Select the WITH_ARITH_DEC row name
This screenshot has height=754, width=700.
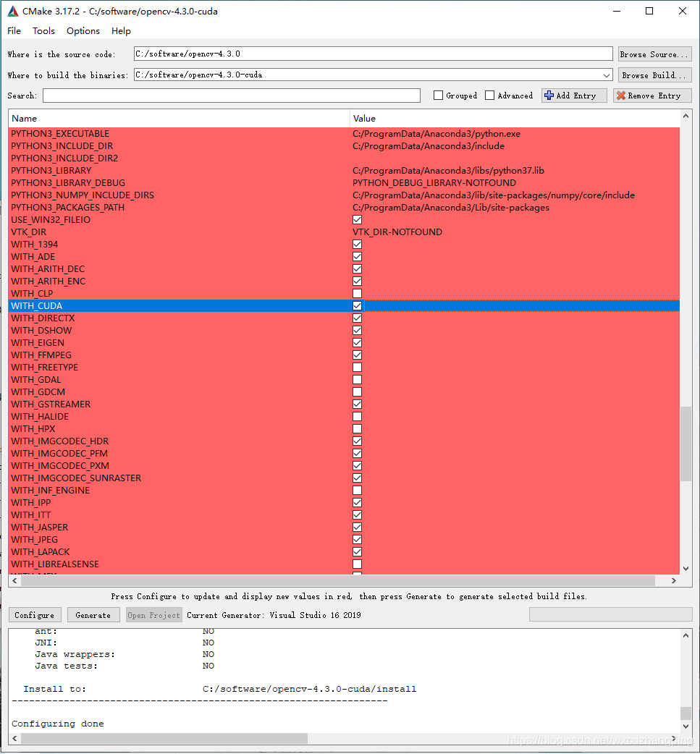click(48, 268)
